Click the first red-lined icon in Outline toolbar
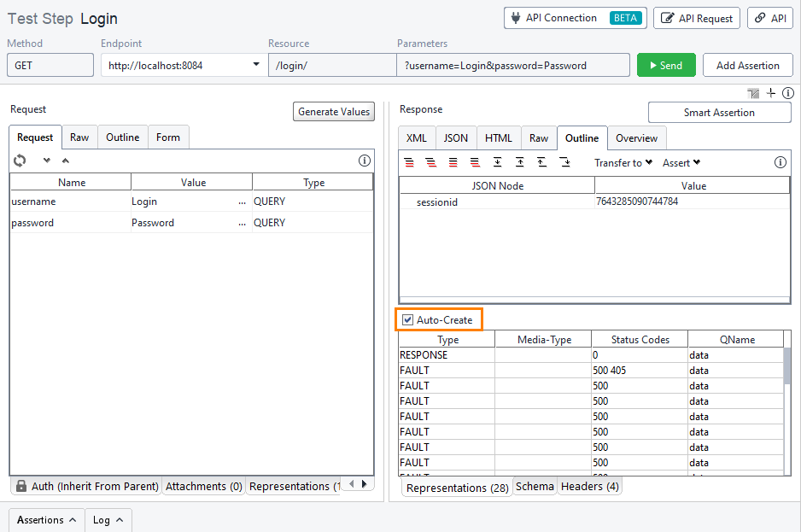Image resolution: width=801 pixels, height=532 pixels. click(409, 162)
